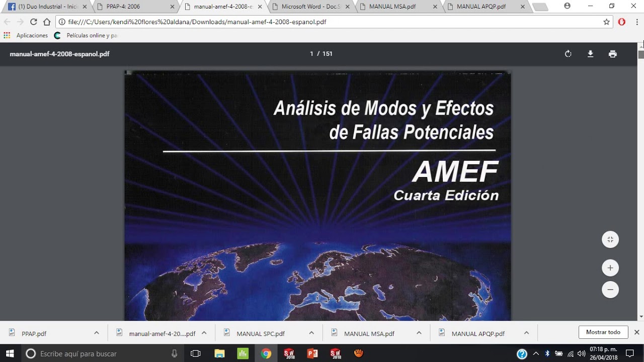Image resolution: width=644 pixels, height=362 pixels.
Task: Open notification center icon
Action: [629, 353]
